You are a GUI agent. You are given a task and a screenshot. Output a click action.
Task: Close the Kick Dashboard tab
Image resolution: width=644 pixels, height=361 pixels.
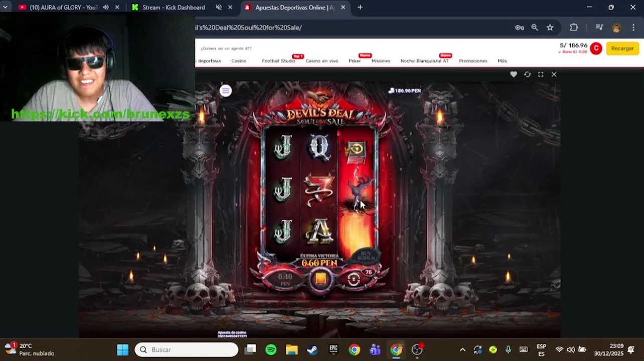pos(230,8)
